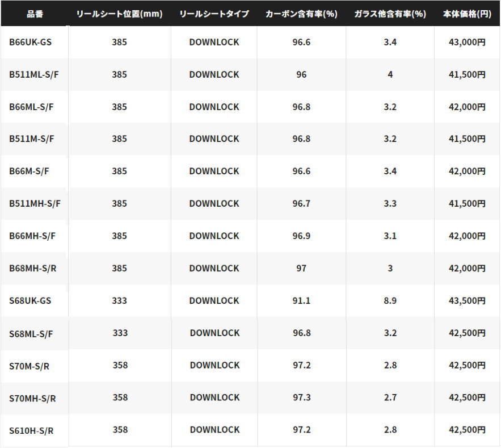This screenshot has width=501, height=448.
Task: Click DOWNLOCK in the B66M-S/F row
Action: tap(214, 171)
